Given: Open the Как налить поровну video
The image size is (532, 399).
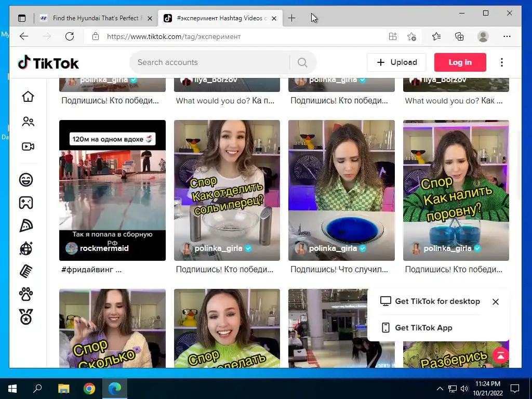Looking at the screenshot, I should coord(456,190).
